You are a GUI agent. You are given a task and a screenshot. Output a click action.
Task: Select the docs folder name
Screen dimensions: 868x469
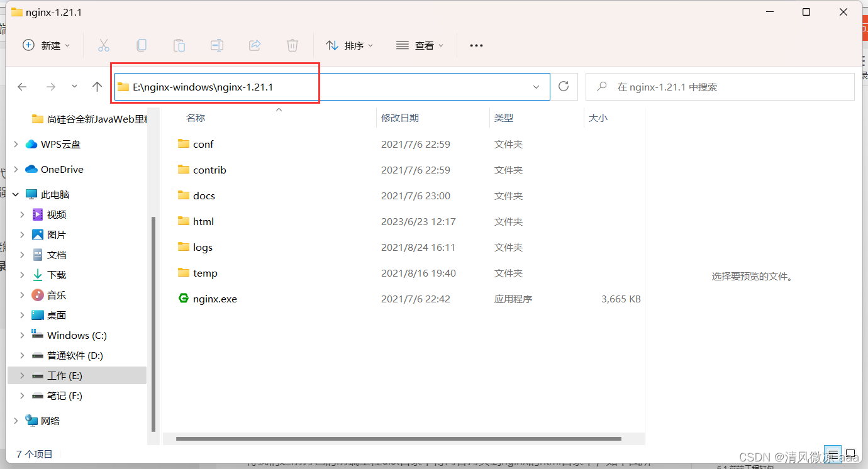(204, 196)
